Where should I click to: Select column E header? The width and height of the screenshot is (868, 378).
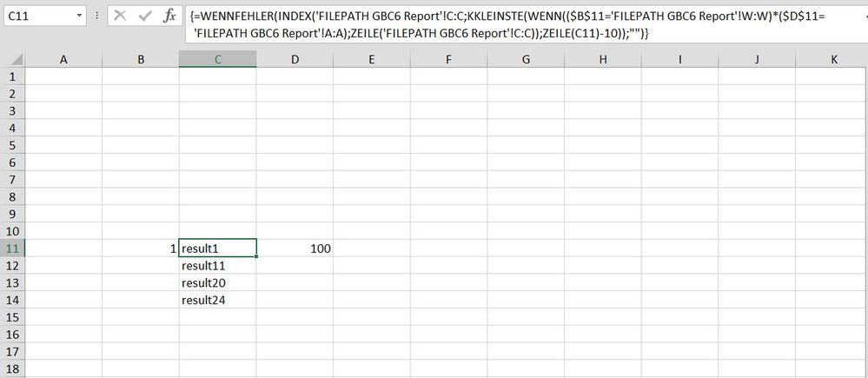point(372,59)
